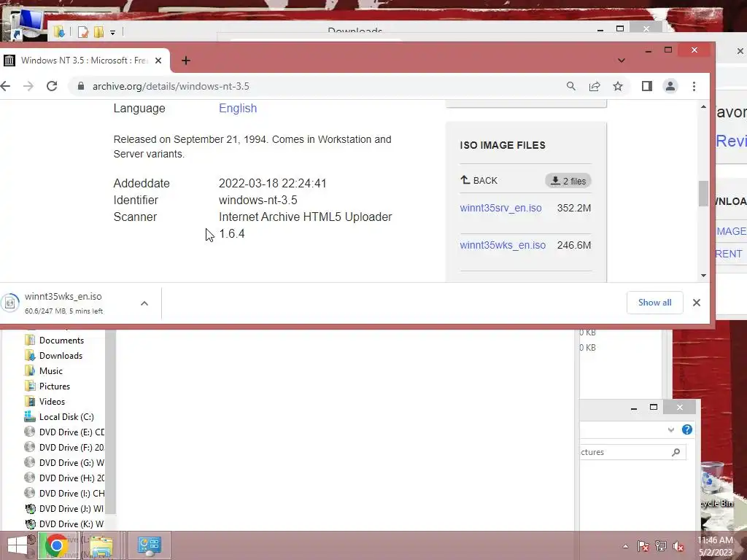Viewport: 747px width, 560px height.
Task: Click network tray icon
Action: (661, 546)
